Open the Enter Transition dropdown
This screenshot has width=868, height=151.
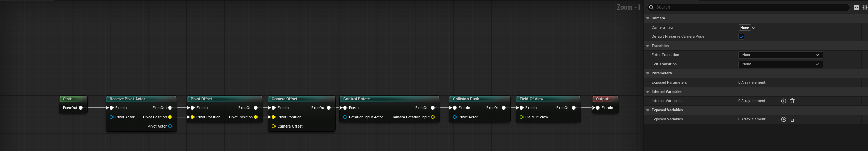(x=780, y=55)
